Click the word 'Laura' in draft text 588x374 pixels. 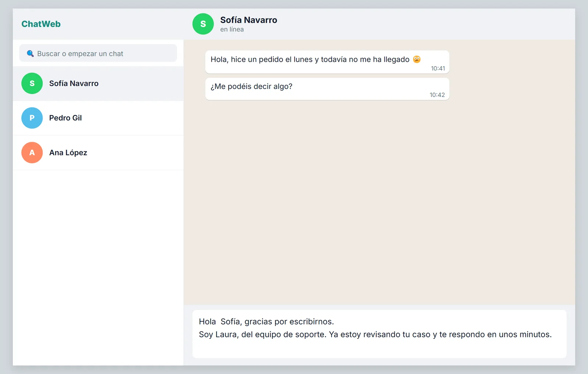pyautogui.click(x=226, y=334)
